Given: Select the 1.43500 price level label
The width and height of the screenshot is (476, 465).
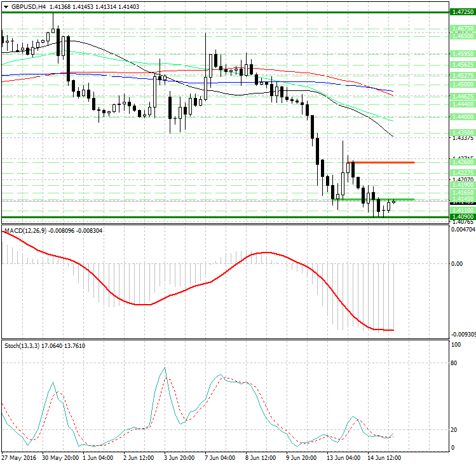Looking at the screenshot, I should pos(461,133).
